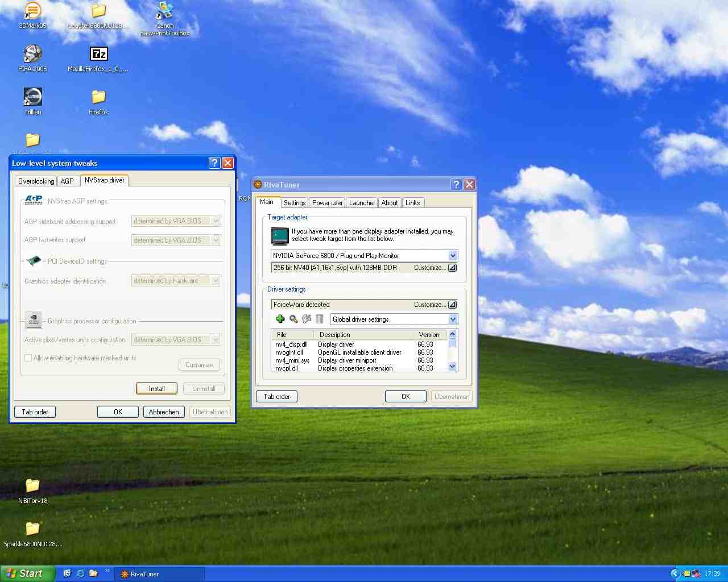This screenshot has height=582, width=728.
Task: Click the Low-level system tweaks help icon
Action: point(214,163)
